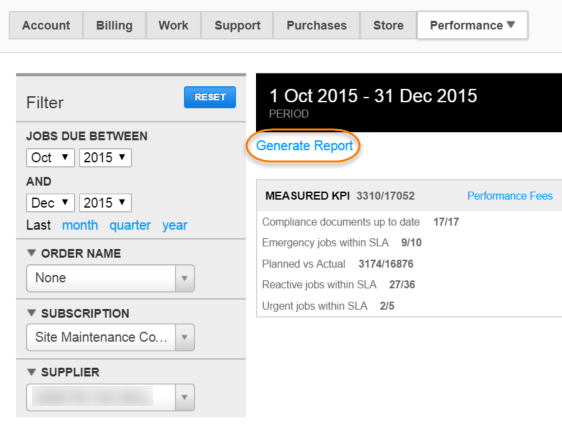Viewport: 562px width, 426px height.
Task: Click the blue RESET filter button
Action: click(x=210, y=97)
